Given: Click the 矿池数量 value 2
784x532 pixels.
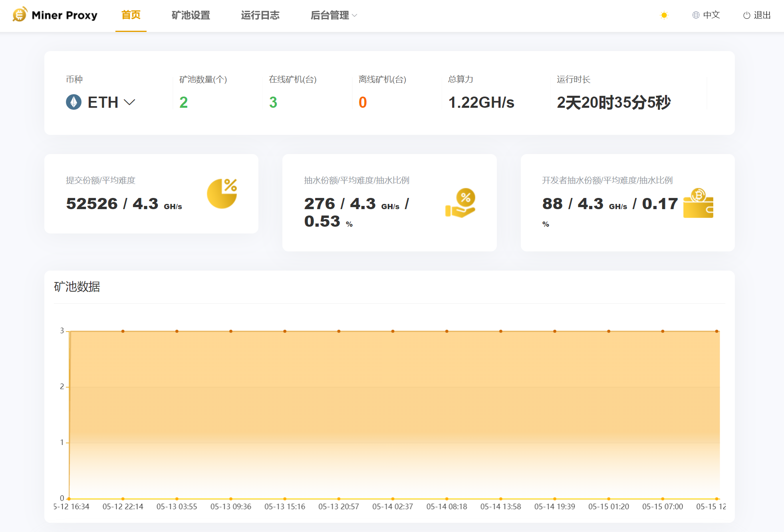Looking at the screenshot, I should click(x=183, y=103).
